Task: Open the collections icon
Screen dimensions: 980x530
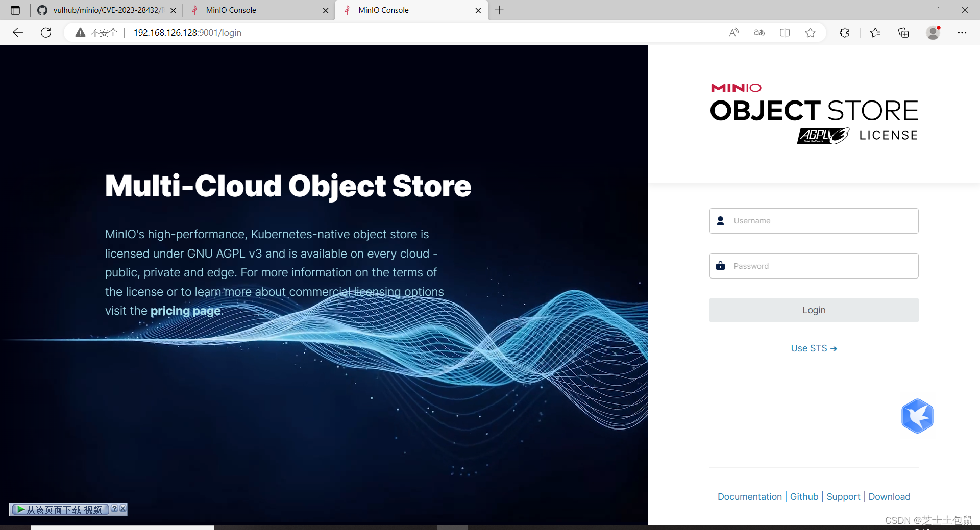Action: point(903,33)
